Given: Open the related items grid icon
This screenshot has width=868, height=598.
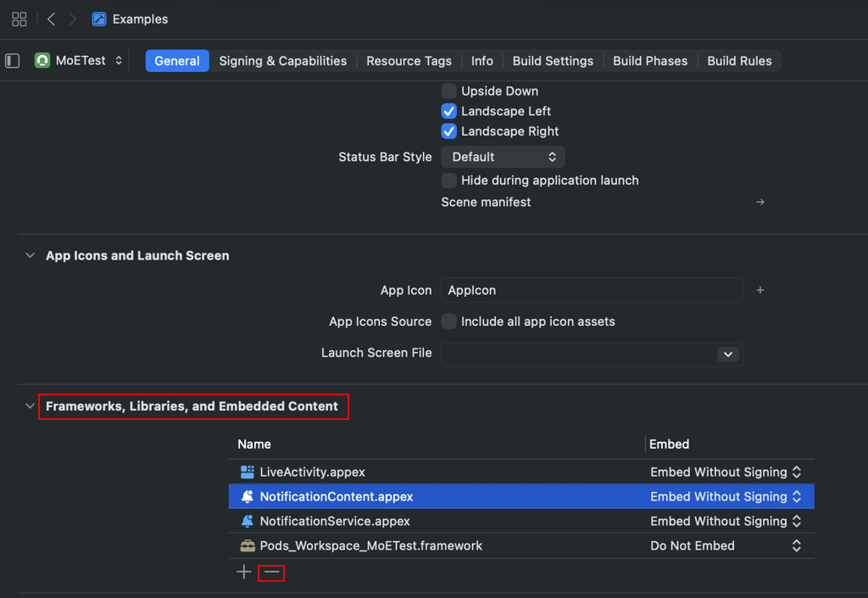Looking at the screenshot, I should click(x=19, y=20).
